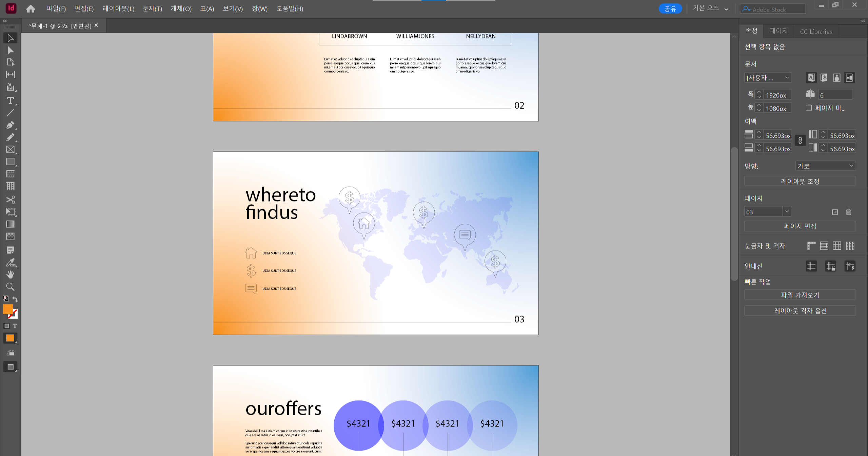Click the Apply Color button in toolbar
The height and width of the screenshot is (456, 868).
pyautogui.click(x=10, y=338)
